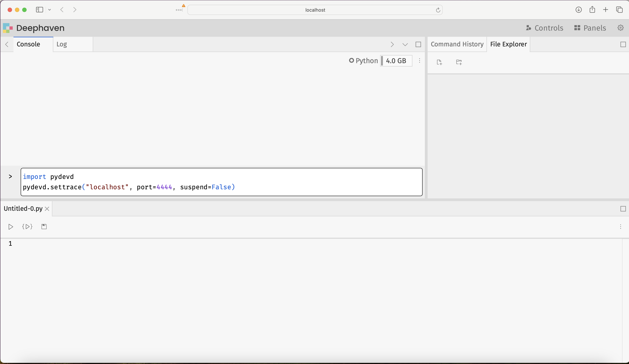Open the Controls menu
Image resolution: width=629 pixels, height=364 pixels.
[x=545, y=28]
